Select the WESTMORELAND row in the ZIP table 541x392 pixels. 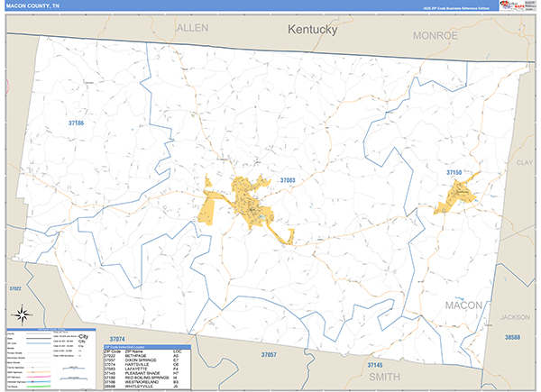(x=147, y=382)
